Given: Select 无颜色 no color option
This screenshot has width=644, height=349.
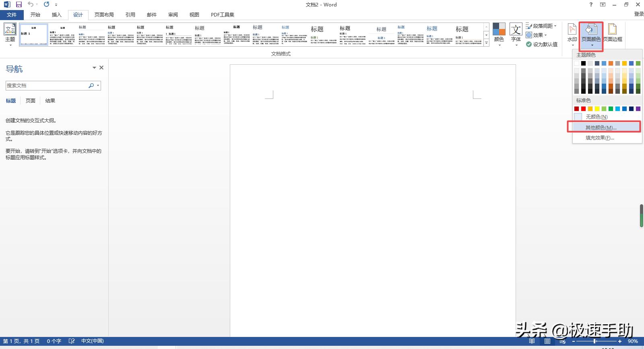Looking at the screenshot, I should [x=607, y=117].
